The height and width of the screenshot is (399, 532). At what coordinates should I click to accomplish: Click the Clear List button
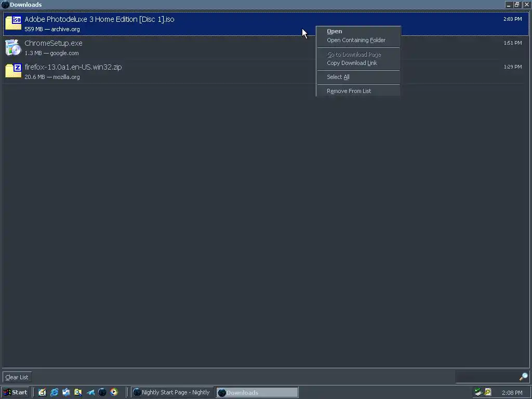coord(17,377)
